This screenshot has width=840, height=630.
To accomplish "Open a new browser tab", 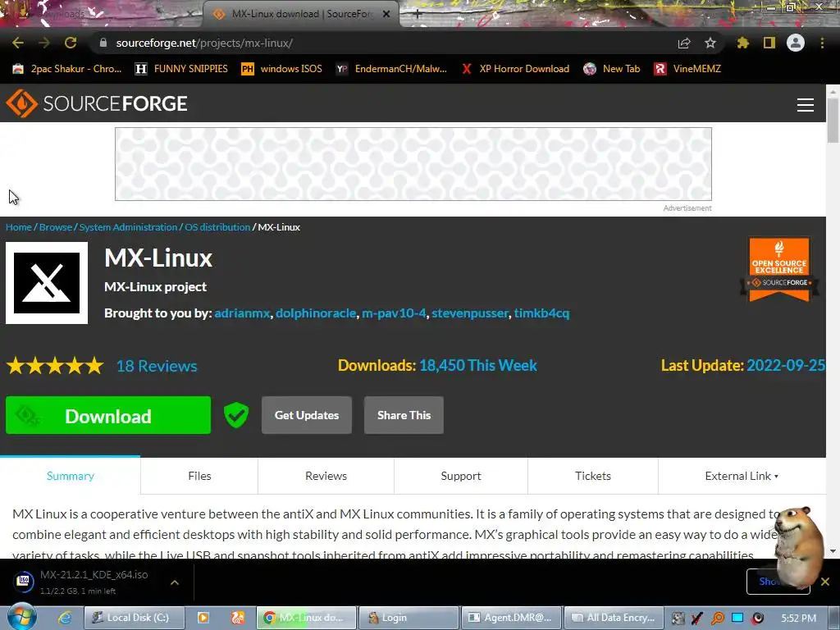I will (x=418, y=14).
